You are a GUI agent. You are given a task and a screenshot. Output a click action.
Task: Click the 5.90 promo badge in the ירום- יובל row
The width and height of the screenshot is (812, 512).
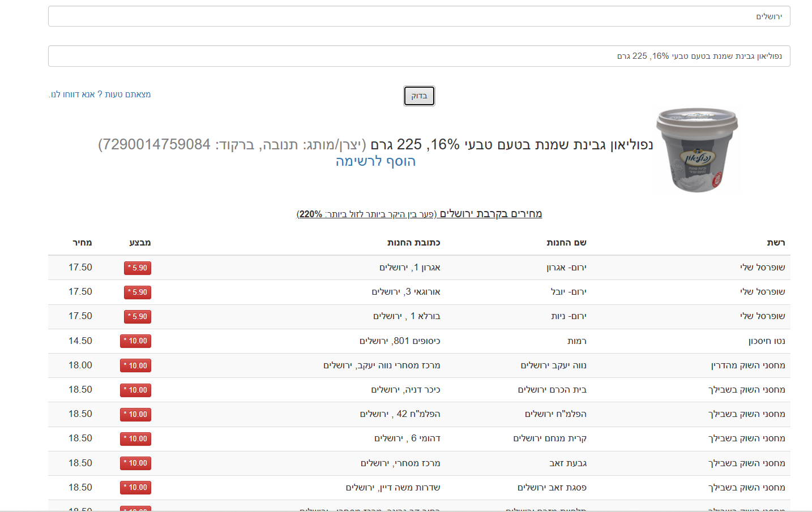point(137,292)
